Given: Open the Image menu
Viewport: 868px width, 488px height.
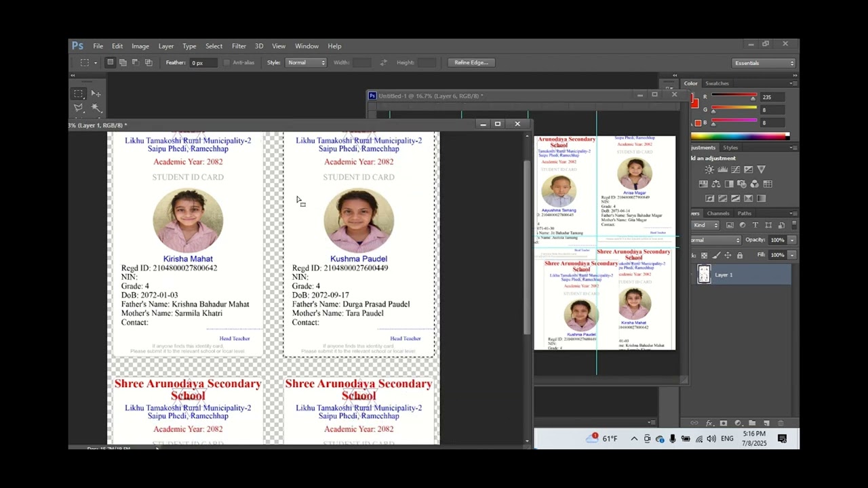Looking at the screenshot, I should [140, 46].
